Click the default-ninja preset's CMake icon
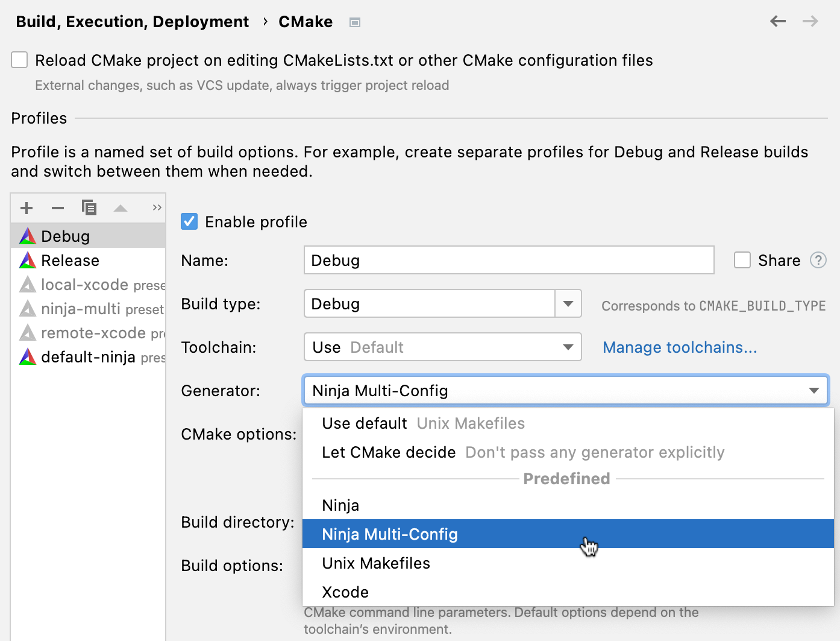 click(x=28, y=356)
